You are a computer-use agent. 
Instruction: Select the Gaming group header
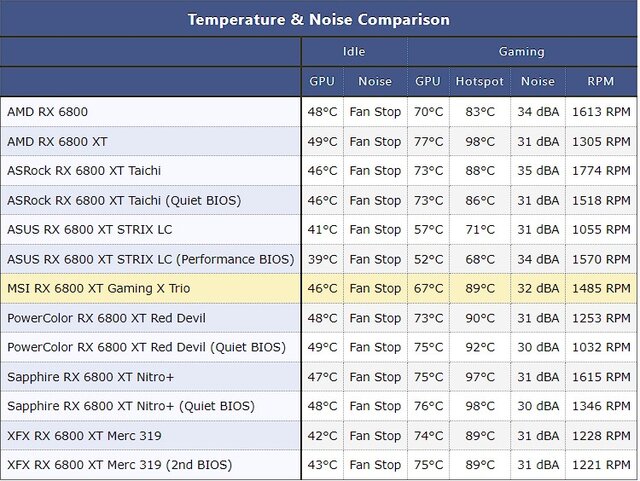(521, 51)
